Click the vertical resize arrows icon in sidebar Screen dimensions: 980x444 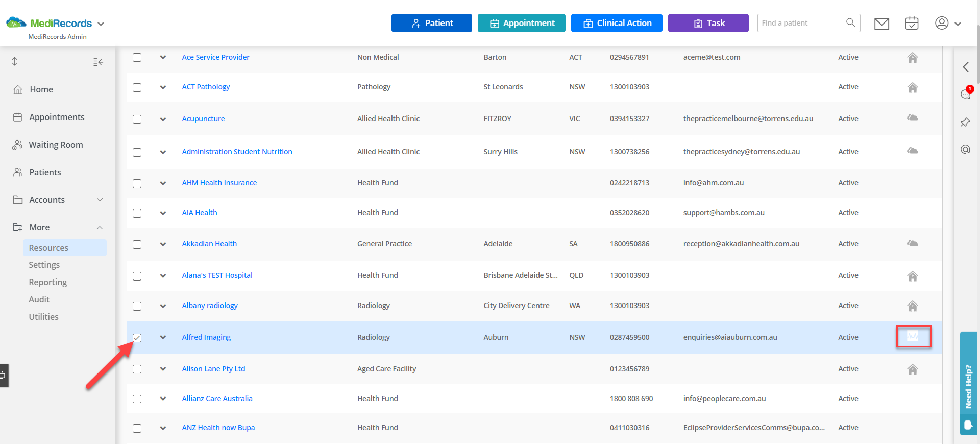coord(15,61)
